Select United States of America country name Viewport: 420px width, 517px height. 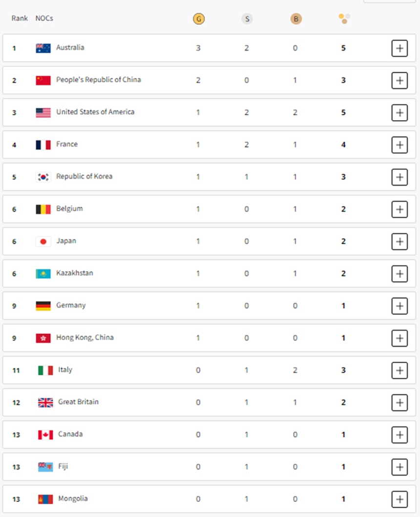pos(96,112)
